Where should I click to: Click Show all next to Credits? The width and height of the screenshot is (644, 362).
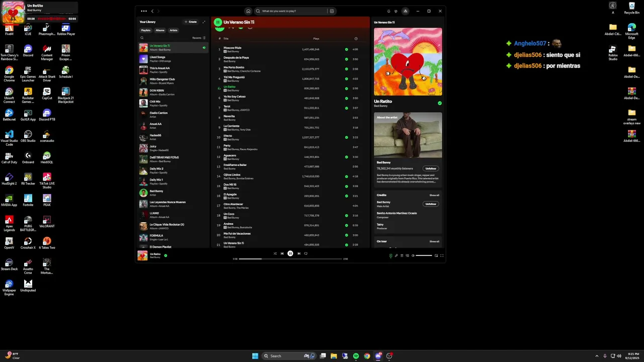point(434,195)
